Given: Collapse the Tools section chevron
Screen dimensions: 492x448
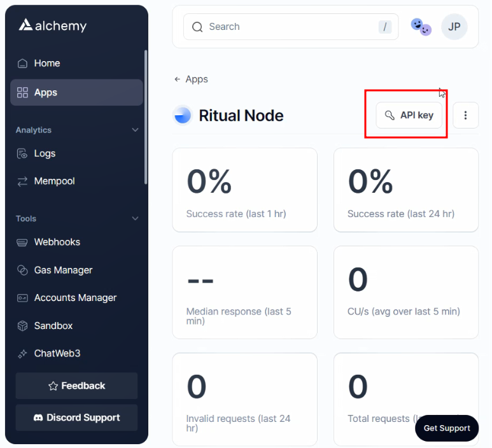Looking at the screenshot, I should click(135, 218).
